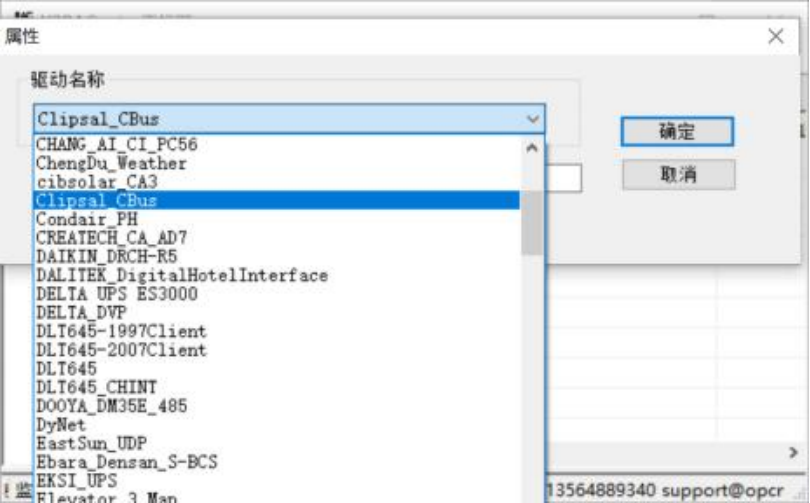
Task: Click the input field behind the dropdown list
Action: [x=564, y=178]
